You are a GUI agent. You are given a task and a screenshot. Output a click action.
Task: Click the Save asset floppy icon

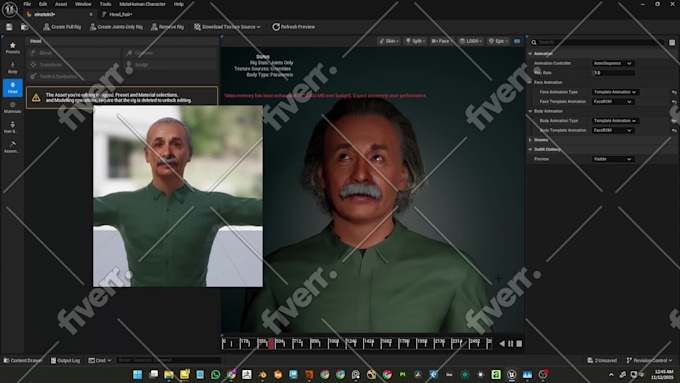tap(9, 27)
